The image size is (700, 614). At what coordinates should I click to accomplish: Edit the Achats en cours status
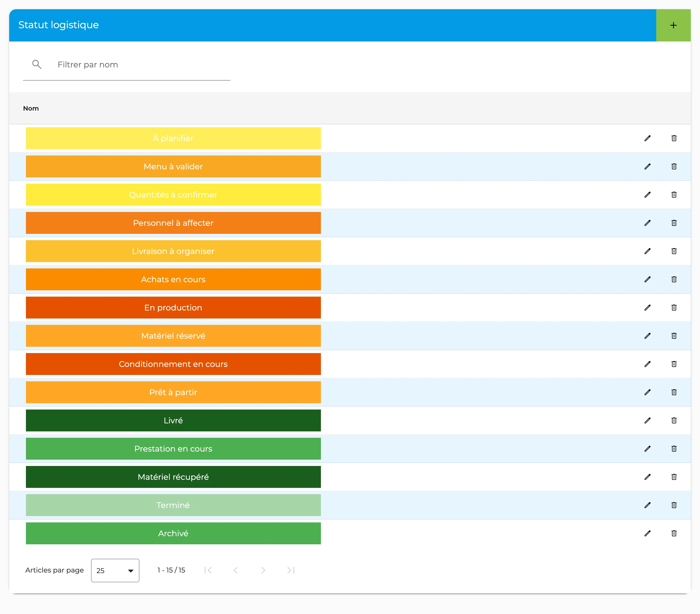tap(647, 279)
